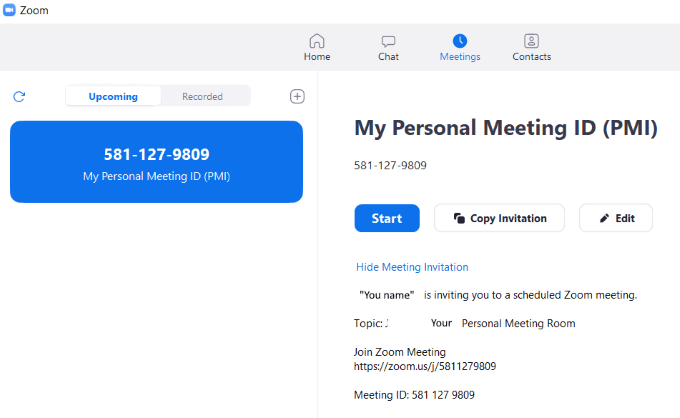Switch to the Upcoming tab

(112, 96)
